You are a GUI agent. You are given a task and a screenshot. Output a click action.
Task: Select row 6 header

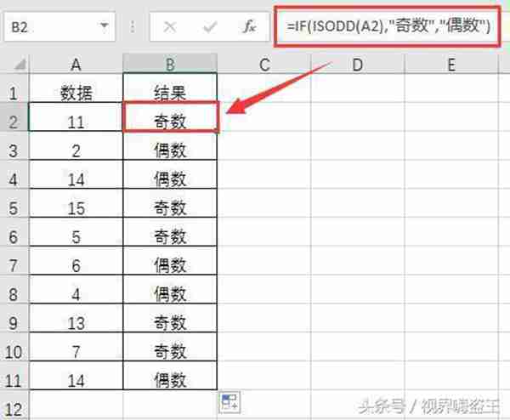14,231
